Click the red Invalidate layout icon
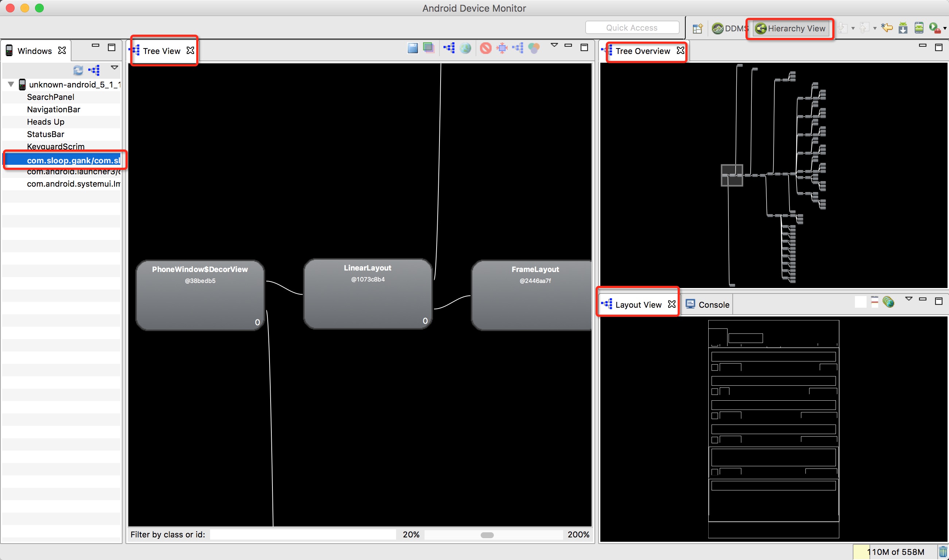Screen dimensions: 949x560 486,48
